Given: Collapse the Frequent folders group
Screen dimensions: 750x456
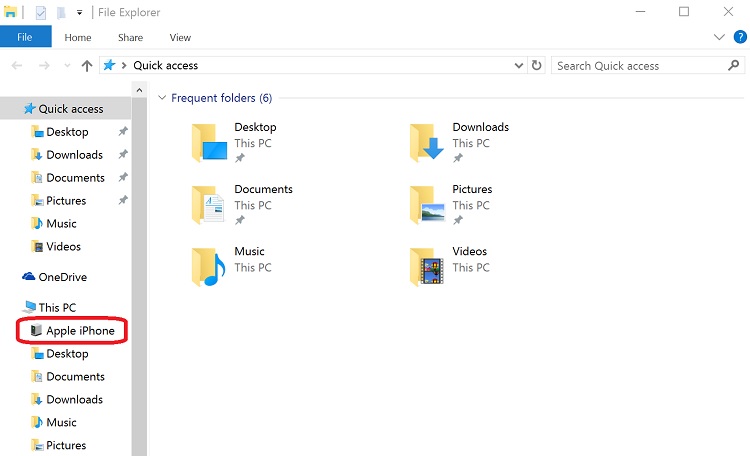Looking at the screenshot, I should click(162, 98).
